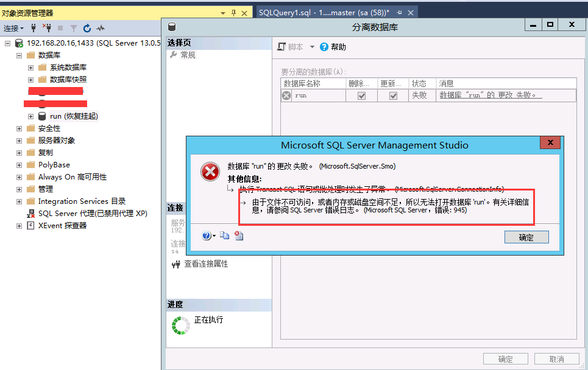This screenshot has width=588, height=370.
Task: Open the 脚本 dropdown arrow
Action: (x=312, y=47)
